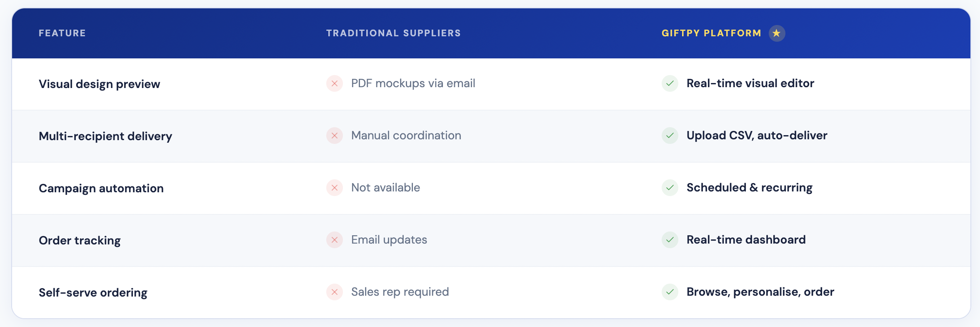This screenshot has width=980, height=327.
Task: Select the FEATURE column header
Action: click(62, 33)
